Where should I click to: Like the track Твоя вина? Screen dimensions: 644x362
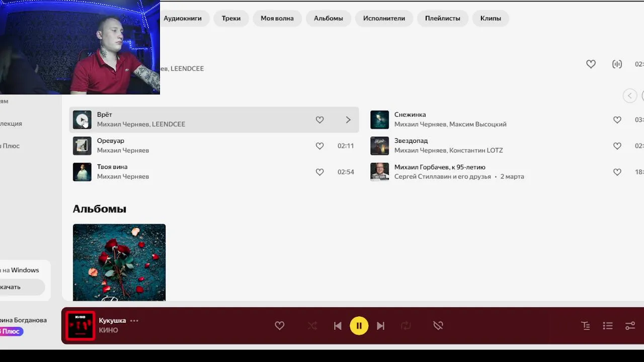(x=319, y=172)
